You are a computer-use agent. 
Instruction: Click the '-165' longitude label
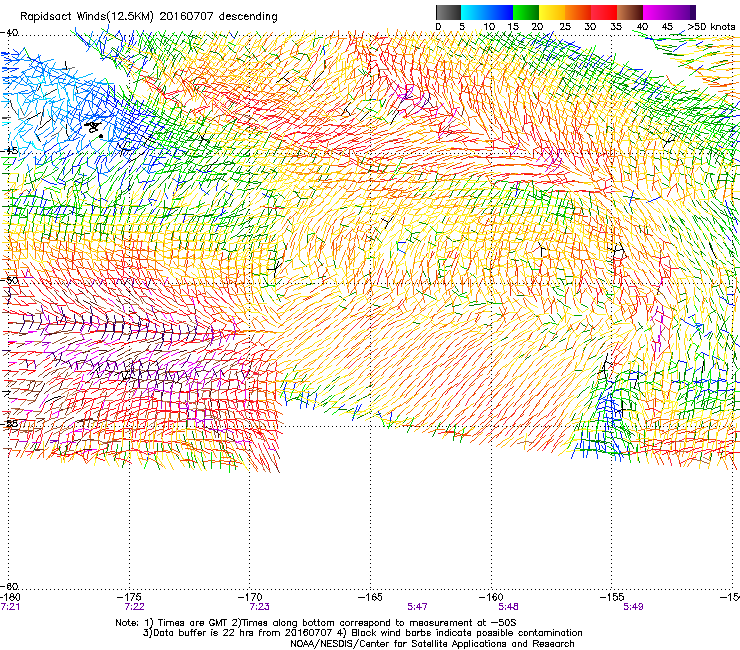pos(370,597)
